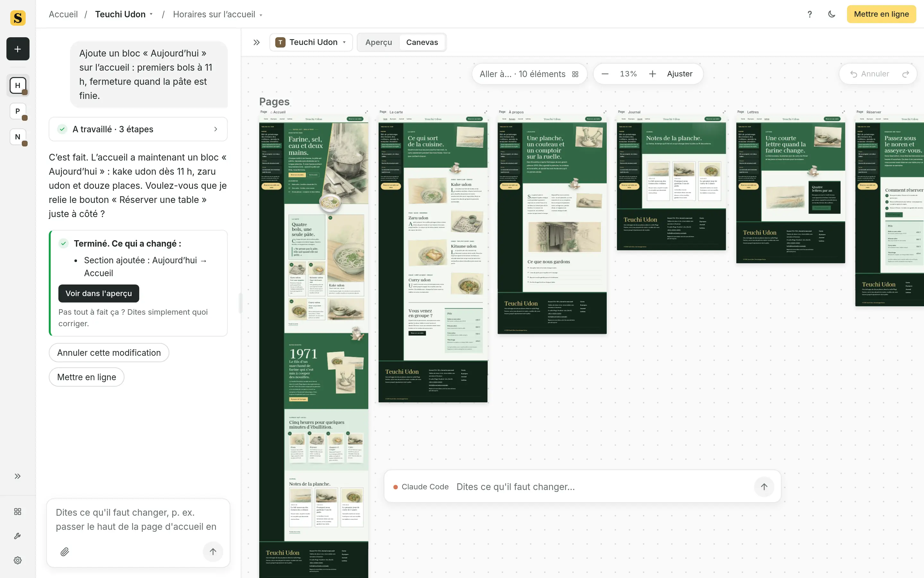This screenshot has width=924, height=578.
Task: Open the Aller à… 10 éléments picker
Action: click(x=529, y=74)
